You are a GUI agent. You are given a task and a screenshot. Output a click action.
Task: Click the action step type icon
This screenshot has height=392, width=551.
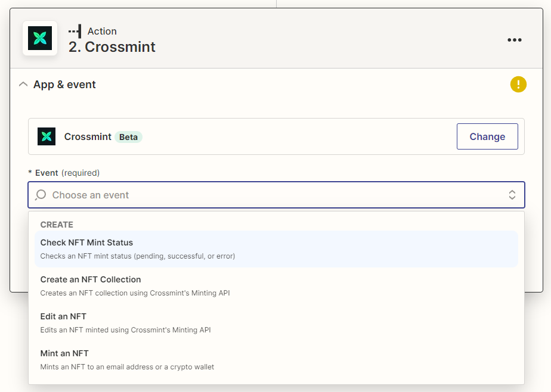point(75,31)
